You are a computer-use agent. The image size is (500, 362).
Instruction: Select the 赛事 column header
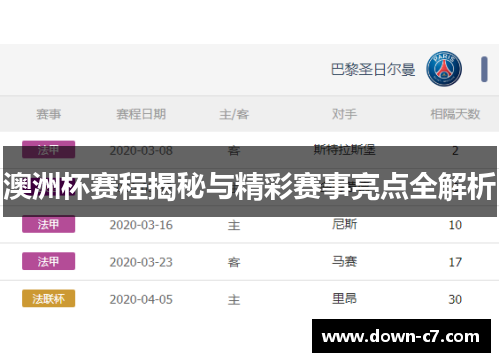pos(49,114)
